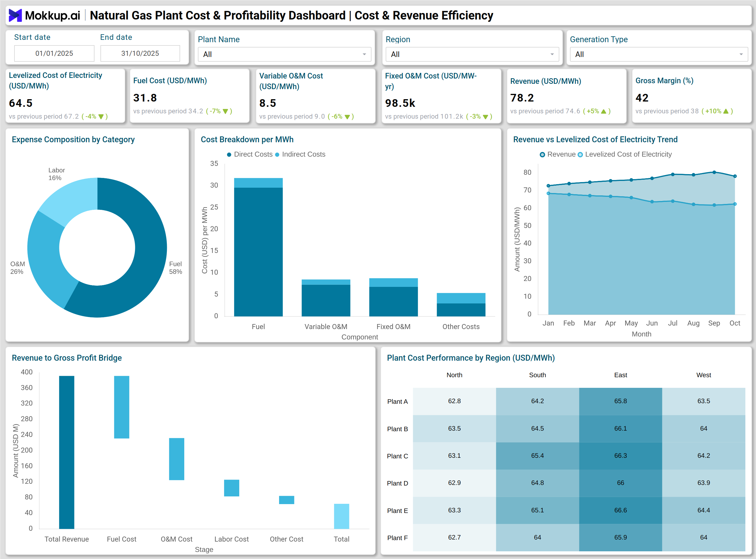Click the Revenue value 78.2
Image resolution: width=756 pixels, height=559 pixels.
(522, 98)
